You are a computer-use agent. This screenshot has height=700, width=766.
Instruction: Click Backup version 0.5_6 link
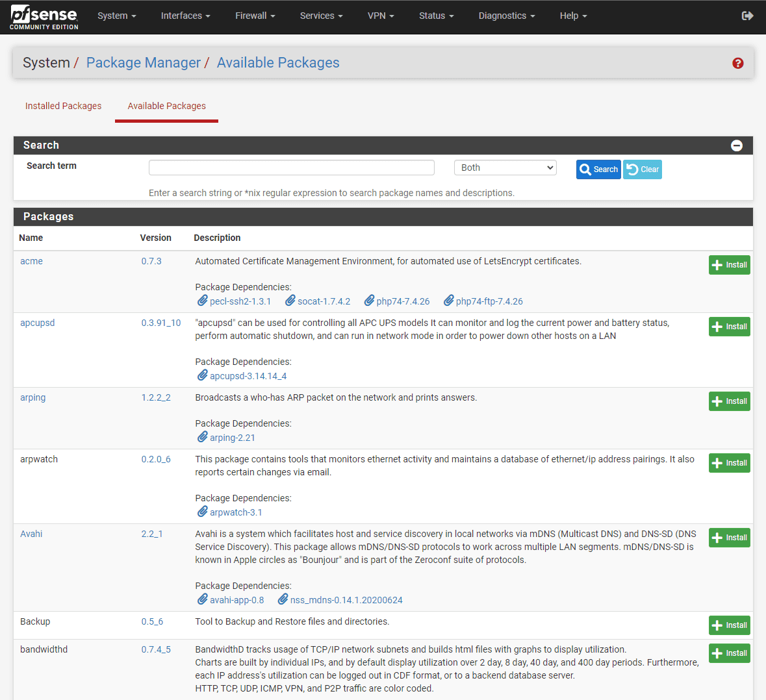152,621
